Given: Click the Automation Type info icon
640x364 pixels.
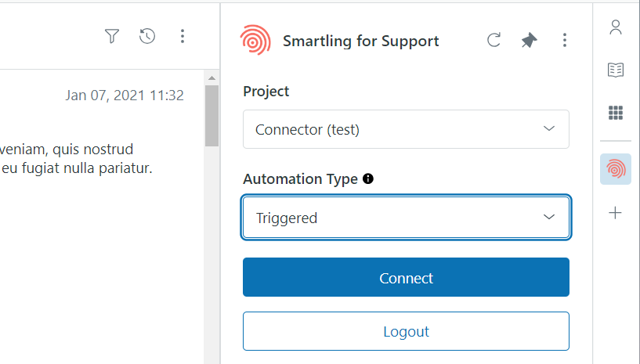Looking at the screenshot, I should [368, 178].
